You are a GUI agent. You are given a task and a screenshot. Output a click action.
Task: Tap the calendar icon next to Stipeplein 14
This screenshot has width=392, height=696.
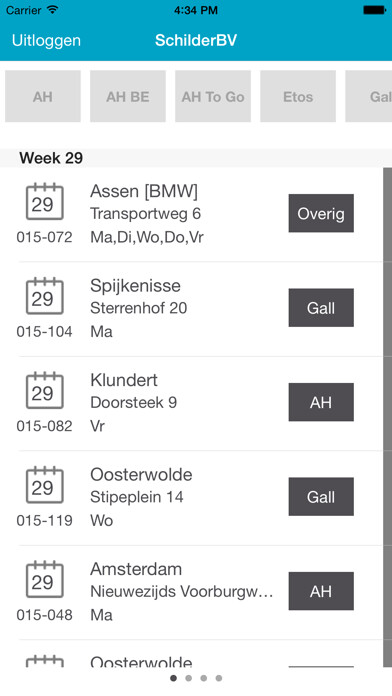pos(44,485)
